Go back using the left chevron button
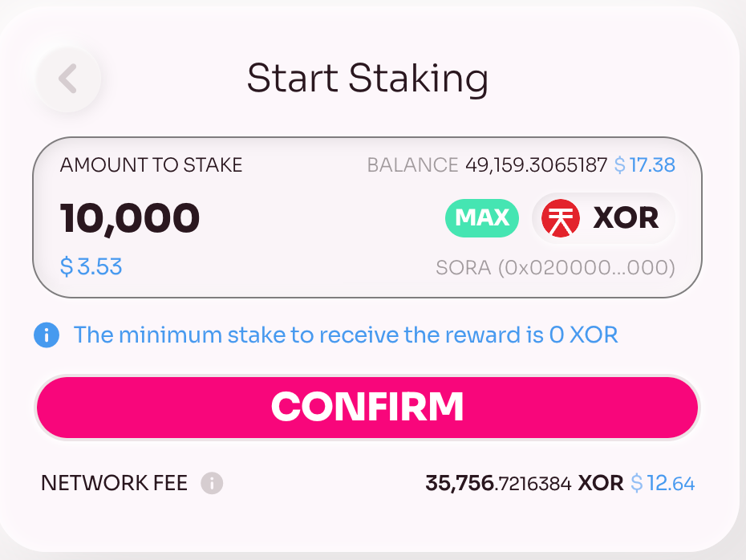Viewport: 746px width, 560px height. [68, 79]
